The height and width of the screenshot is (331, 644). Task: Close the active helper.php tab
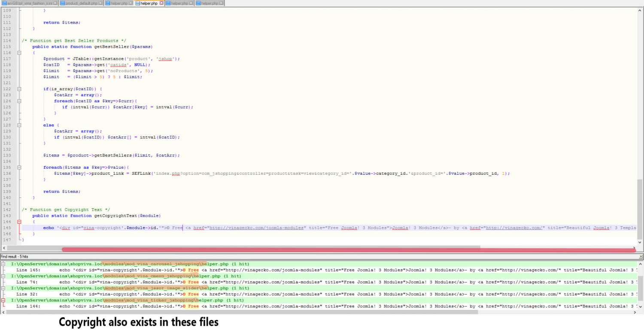click(161, 3)
